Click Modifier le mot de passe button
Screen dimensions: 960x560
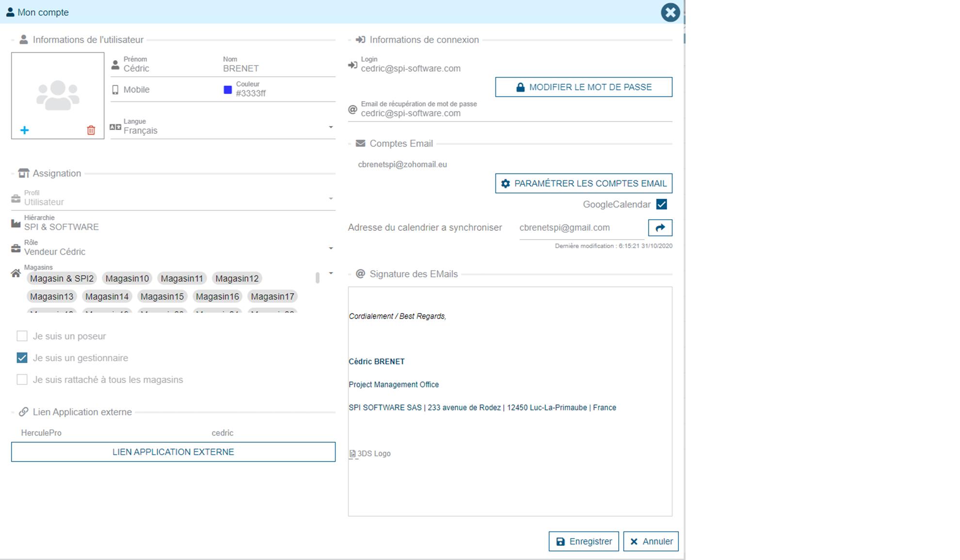click(x=583, y=87)
